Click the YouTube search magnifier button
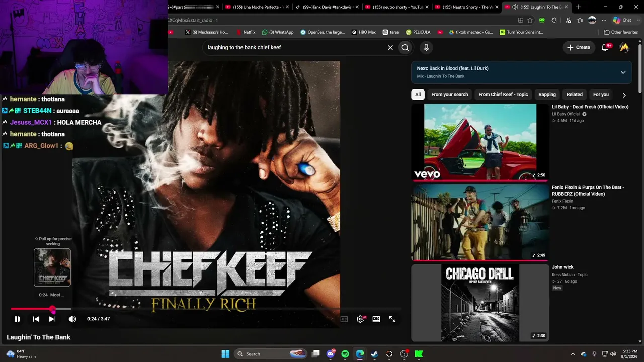 (x=405, y=48)
